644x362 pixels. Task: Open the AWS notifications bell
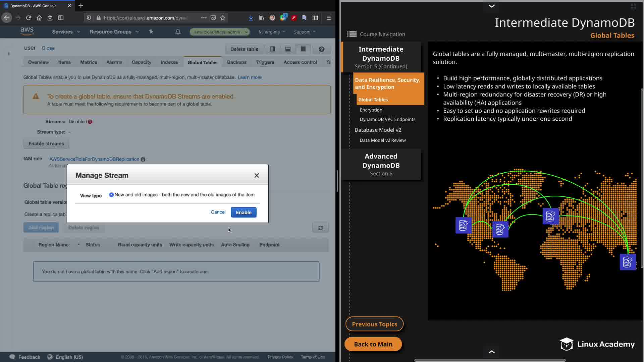click(x=178, y=32)
